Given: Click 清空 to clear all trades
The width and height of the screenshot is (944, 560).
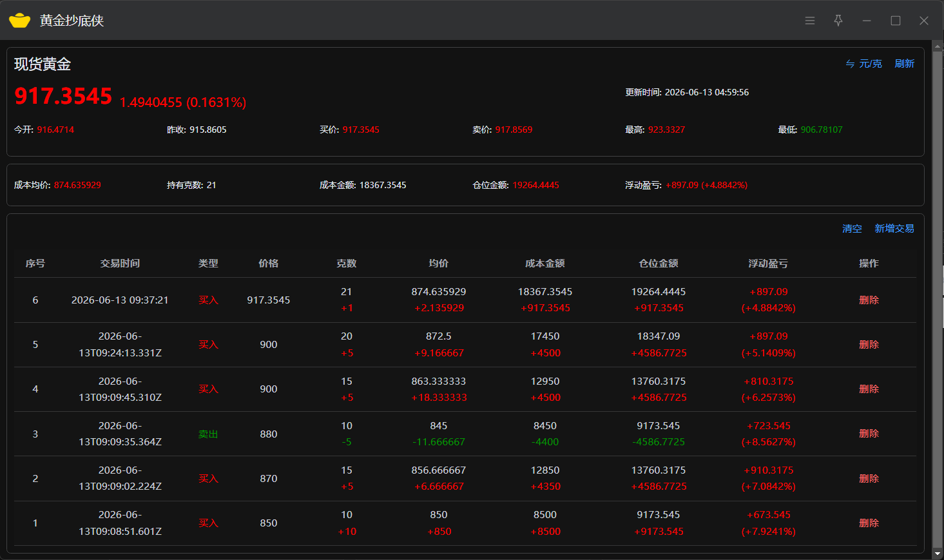Looking at the screenshot, I should click(x=852, y=229).
